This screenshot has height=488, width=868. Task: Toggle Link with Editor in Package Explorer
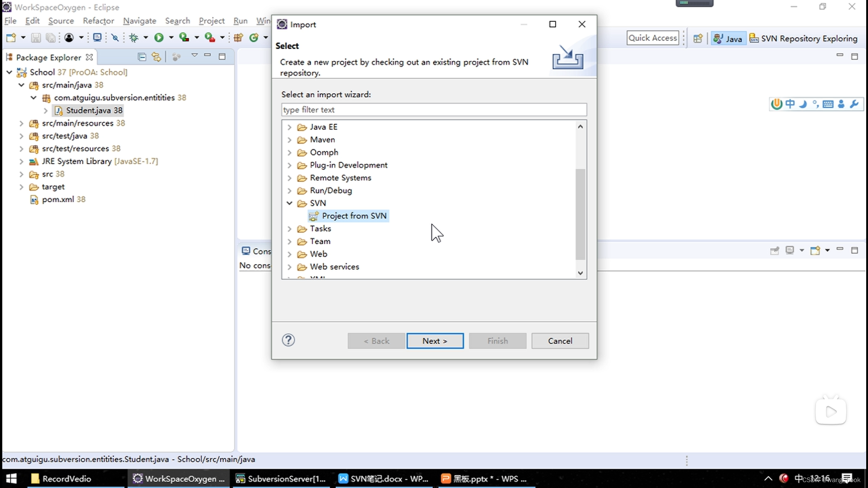point(156,57)
